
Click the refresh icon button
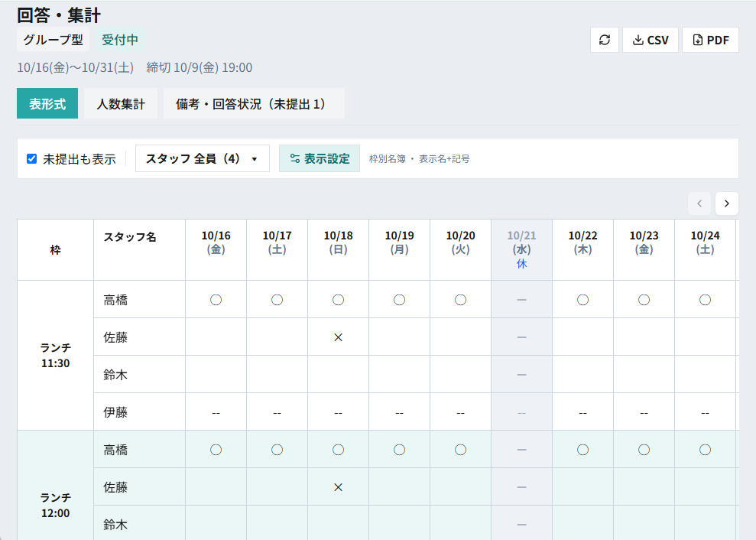(604, 40)
